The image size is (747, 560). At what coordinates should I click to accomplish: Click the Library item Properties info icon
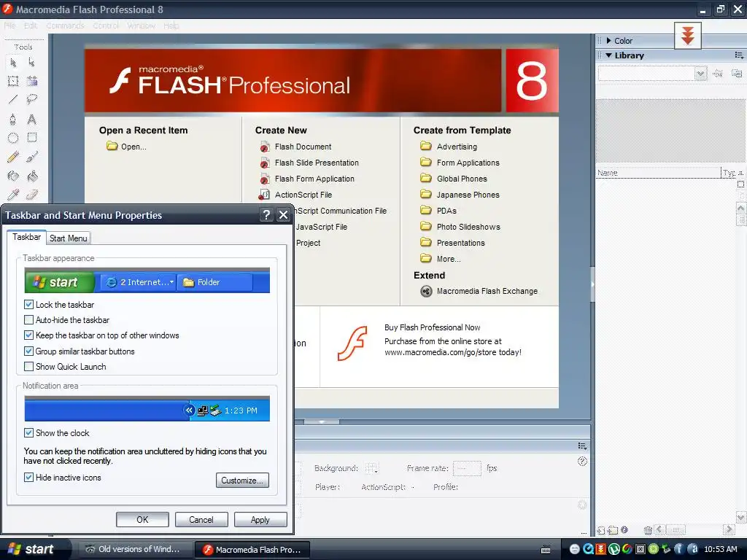[x=624, y=529]
